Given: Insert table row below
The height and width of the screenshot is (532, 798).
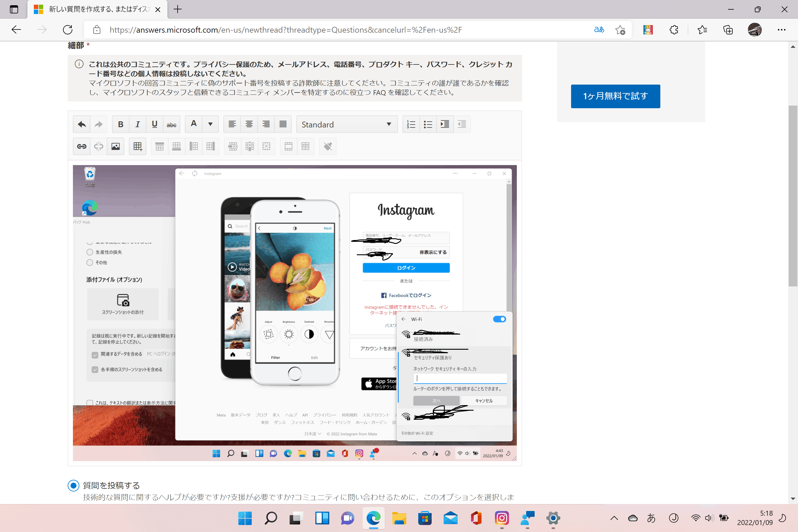Looking at the screenshot, I should pos(176,147).
